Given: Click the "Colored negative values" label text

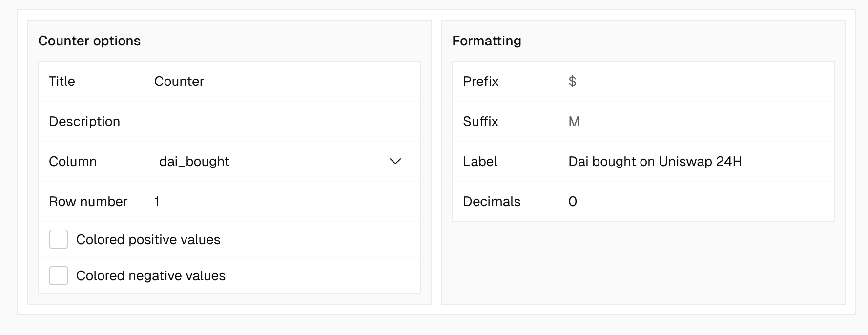Looking at the screenshot, I should tap(150, 275).
